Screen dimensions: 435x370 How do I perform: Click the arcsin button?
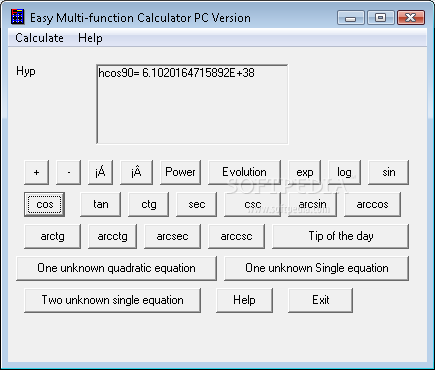(312, 204)
